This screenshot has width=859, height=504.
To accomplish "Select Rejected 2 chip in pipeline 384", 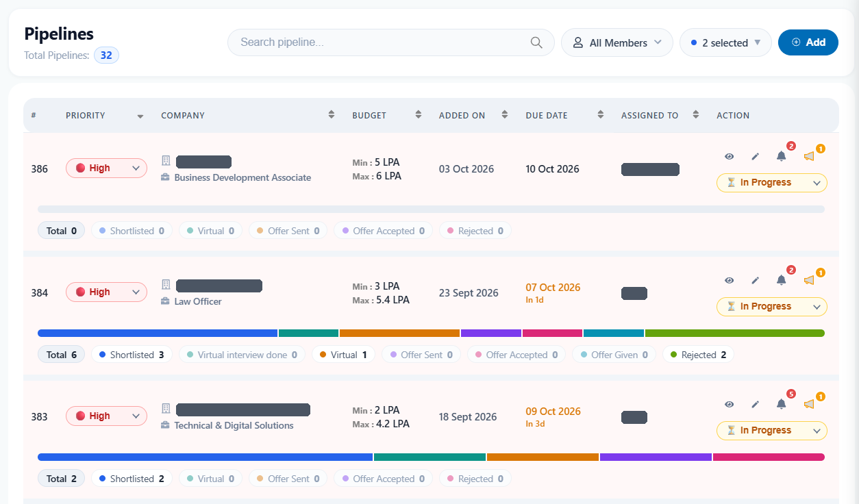I will 698,355.
